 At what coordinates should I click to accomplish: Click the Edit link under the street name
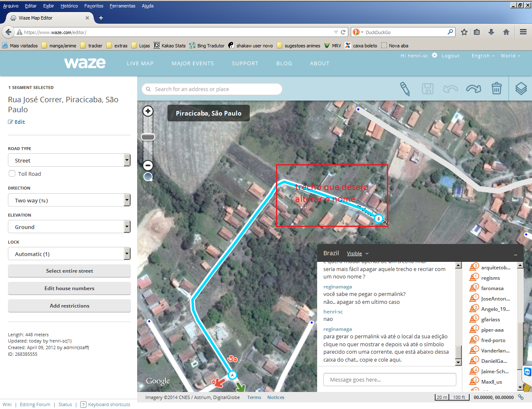click(x=17, y=122)
